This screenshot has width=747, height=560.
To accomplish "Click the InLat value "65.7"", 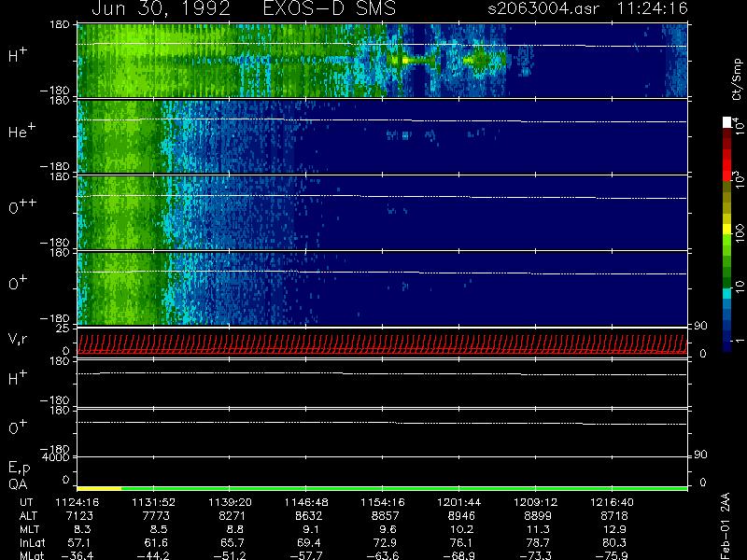I will point(233,542).
